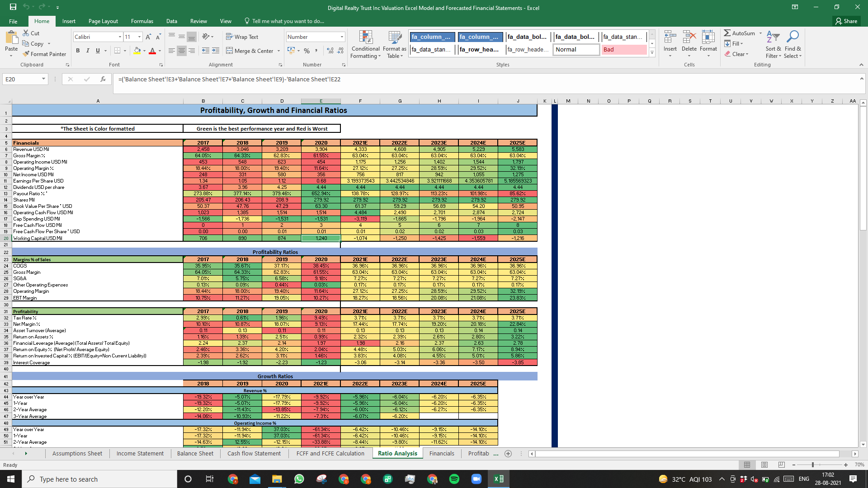Click Merge & Center button
This screenshot has height=488, width=868.
pyautogui.click(x=250, y=51)
